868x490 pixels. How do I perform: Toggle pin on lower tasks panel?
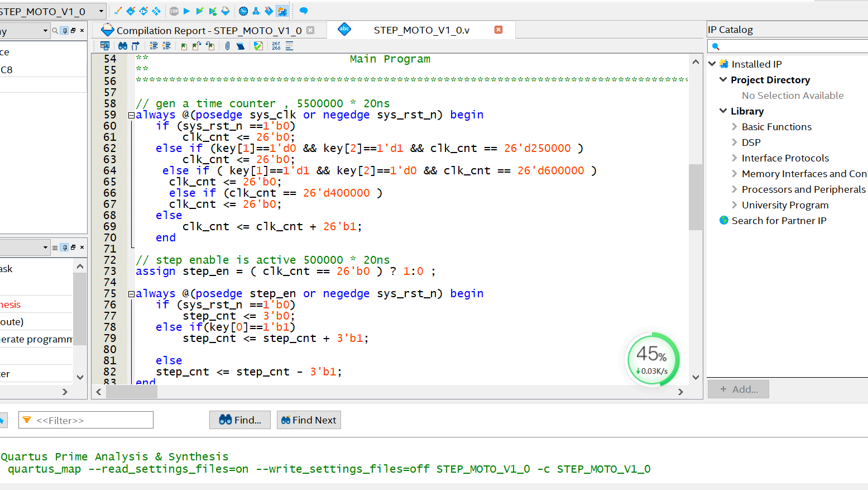point(65,248)
